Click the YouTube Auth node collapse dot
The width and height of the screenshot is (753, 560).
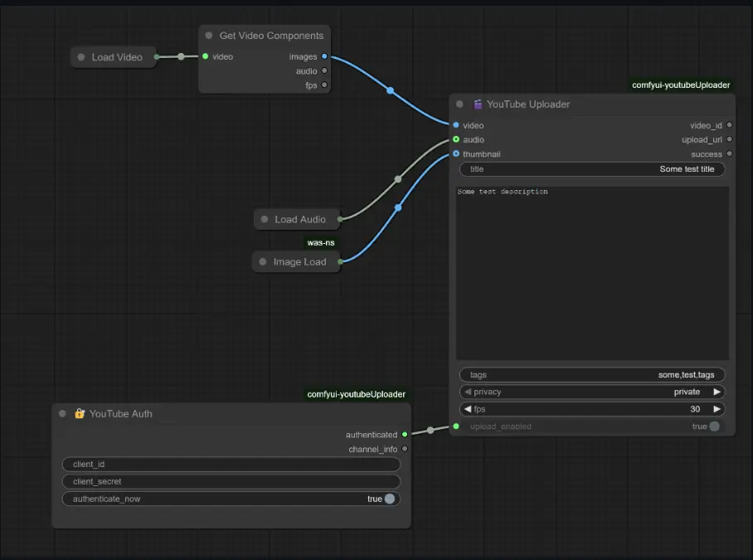63,413
